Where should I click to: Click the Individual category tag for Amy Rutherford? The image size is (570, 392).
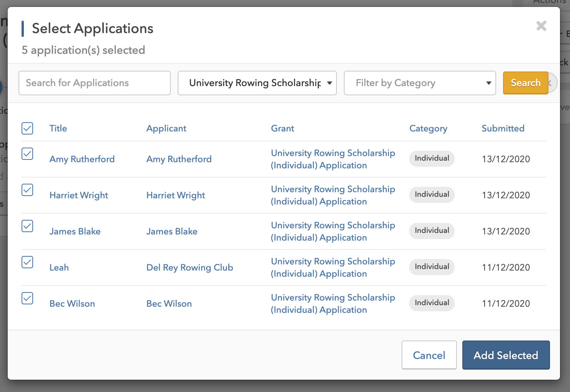432,158
